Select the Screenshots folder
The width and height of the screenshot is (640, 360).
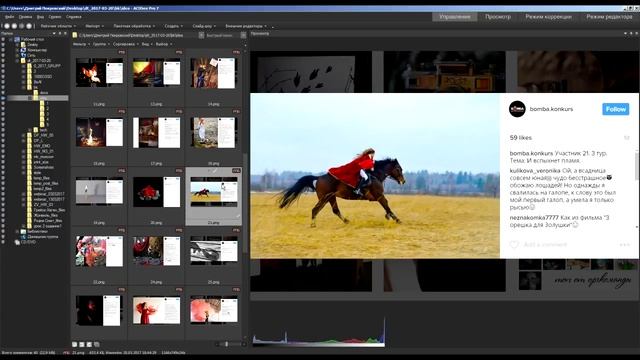point(43,167)
